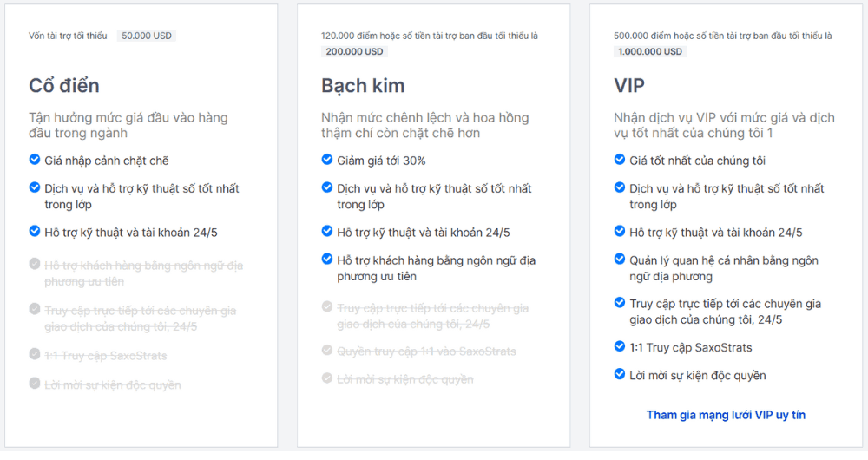Select the "VIP" plan heading
The image size is (868, 460).
coord(628,86)
